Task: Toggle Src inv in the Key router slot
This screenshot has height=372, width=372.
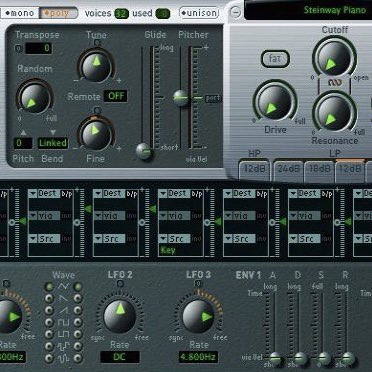Action: [197, 239]
